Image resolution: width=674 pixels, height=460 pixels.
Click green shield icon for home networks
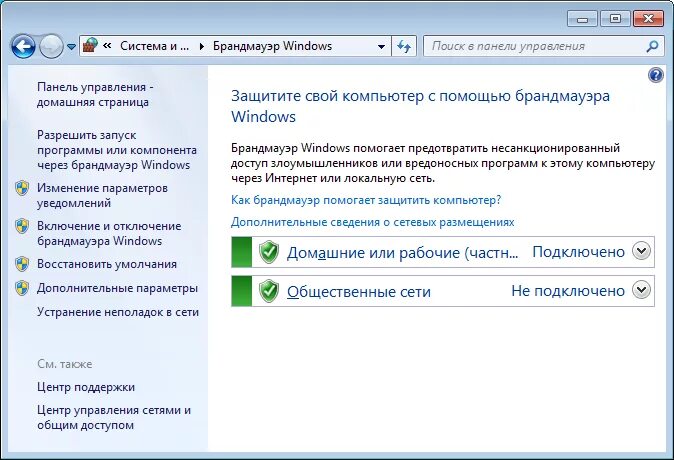pyautogui.click(x=269, y=252)
